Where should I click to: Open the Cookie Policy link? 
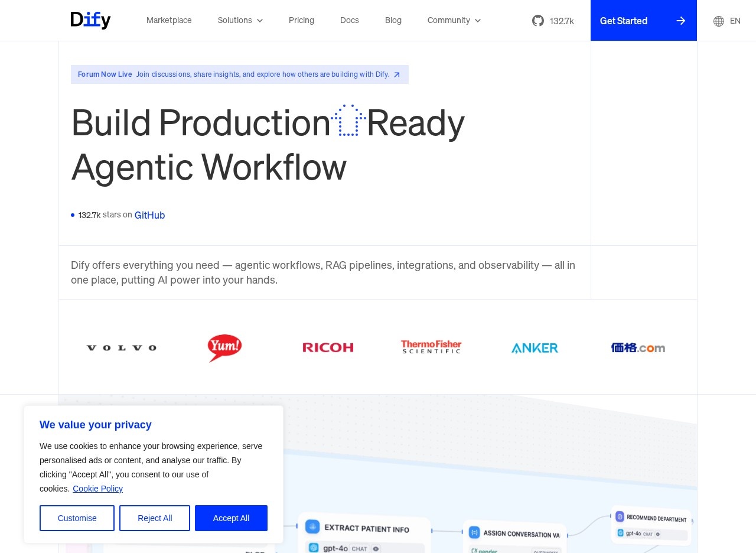pyautogui.click(x=97, y=489)
